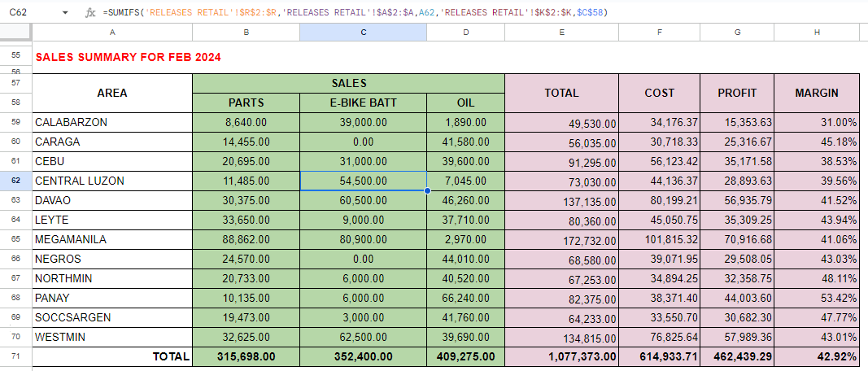Viewport: 868px width, 371px height.
Task: Click the MARGIN header cell
Action: click(817, 93)
